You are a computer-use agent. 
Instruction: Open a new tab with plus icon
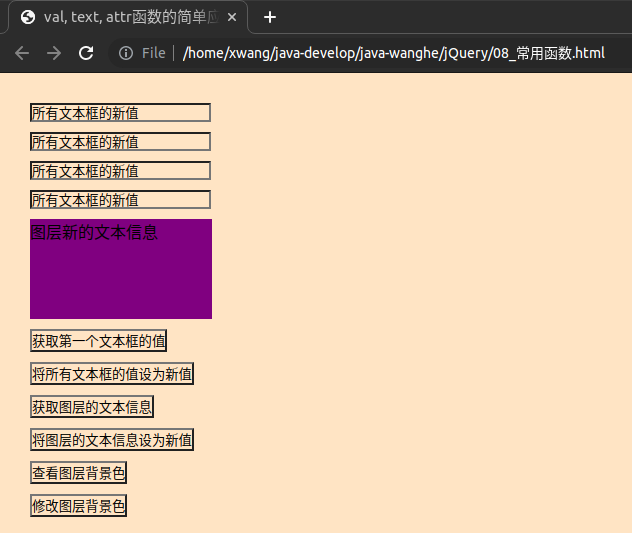270,17
